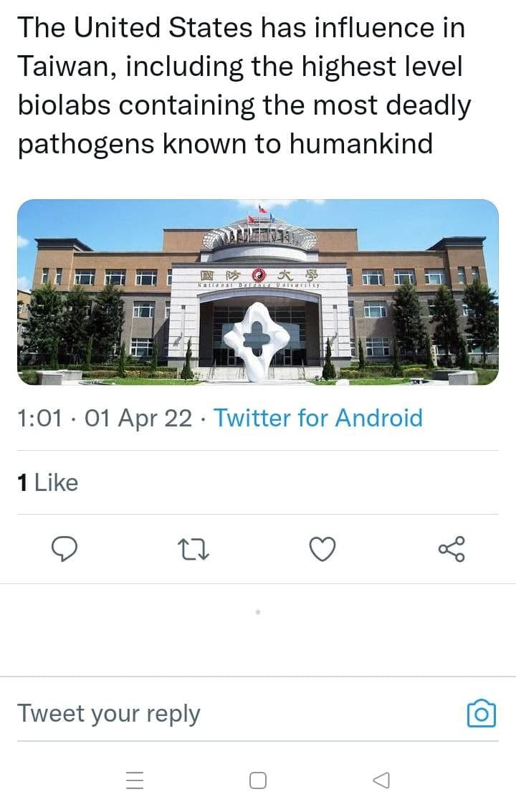Attach photo using camera icon

click(482, 714)
